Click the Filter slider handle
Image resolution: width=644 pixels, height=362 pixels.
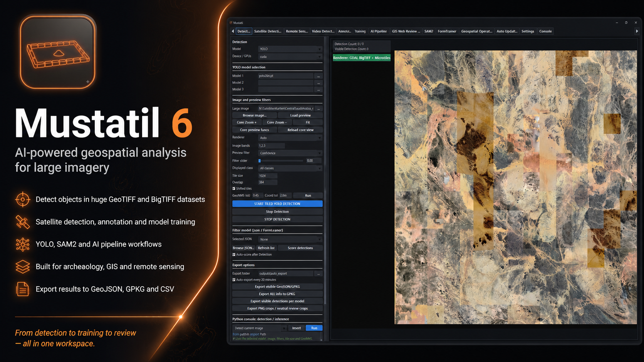coord(260,161)
